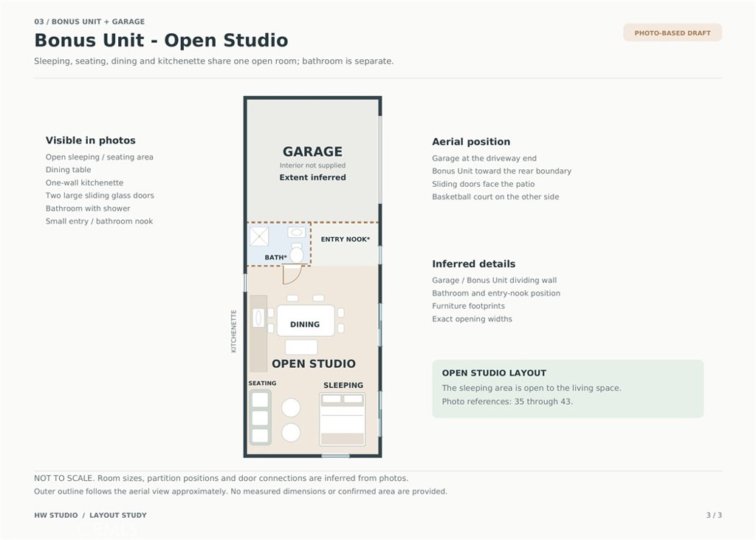Select the bathroom vanity sink symbol
Image resolution: width=756 pixels, height=540 pixels.
(297, 232)
